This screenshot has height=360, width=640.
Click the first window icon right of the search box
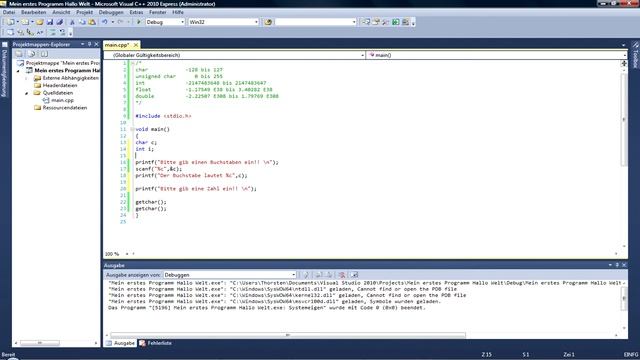(x=366, y=22)
